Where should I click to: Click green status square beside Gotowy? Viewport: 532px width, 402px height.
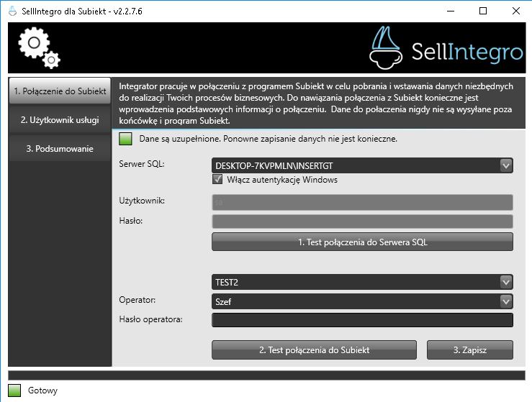coord(14,390)
